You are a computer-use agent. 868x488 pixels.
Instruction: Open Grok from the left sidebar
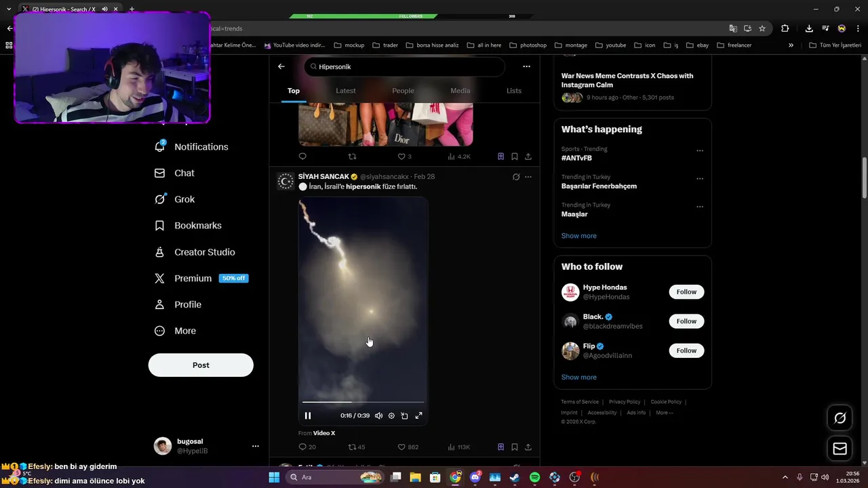click(175, 199)
